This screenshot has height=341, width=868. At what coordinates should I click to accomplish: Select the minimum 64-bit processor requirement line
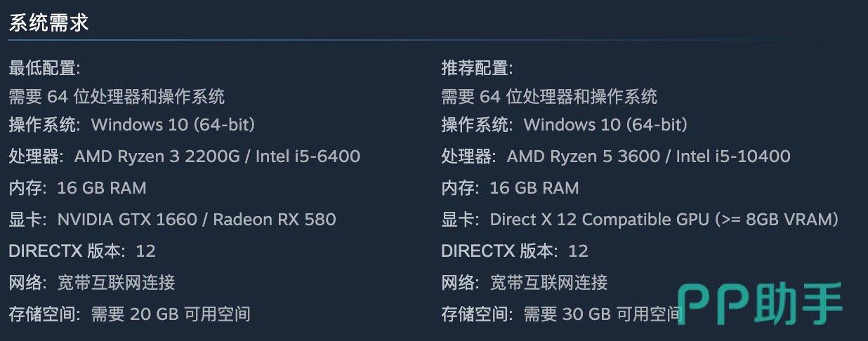coord(117,96)
